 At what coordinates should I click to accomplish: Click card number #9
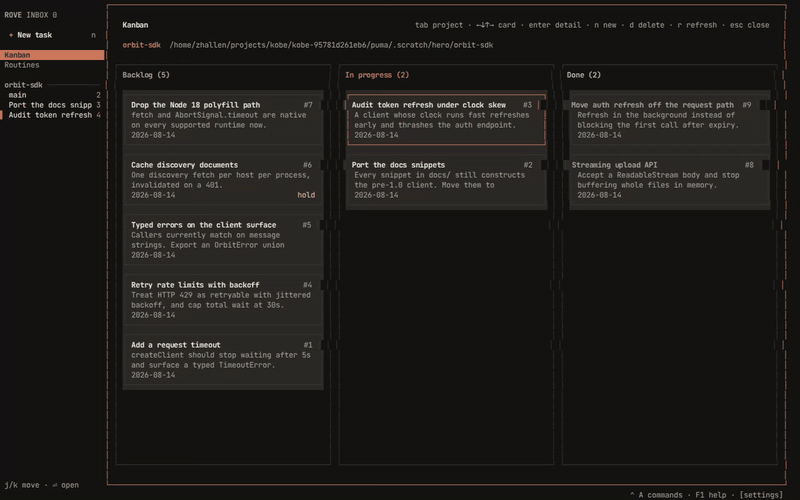pos(746,105)
